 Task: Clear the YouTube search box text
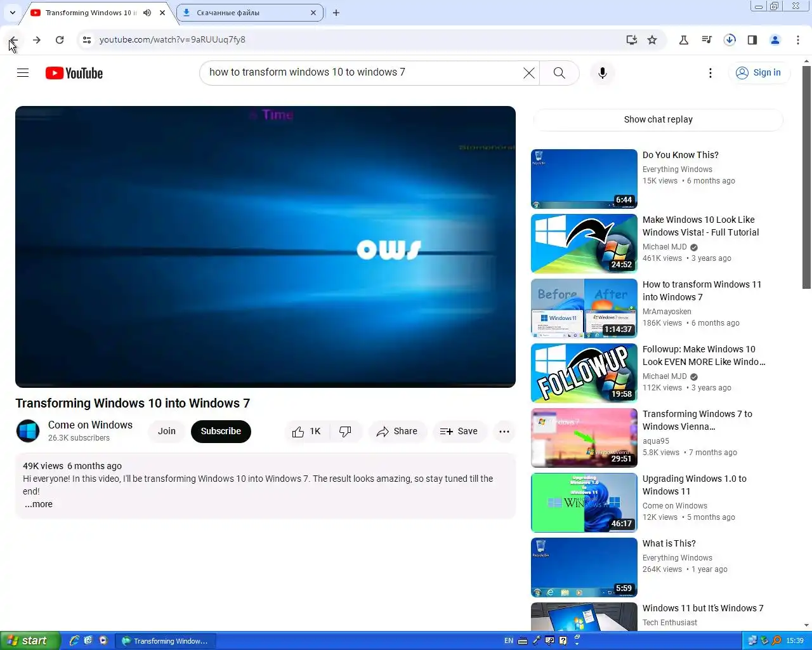click(x=529, y=73)
